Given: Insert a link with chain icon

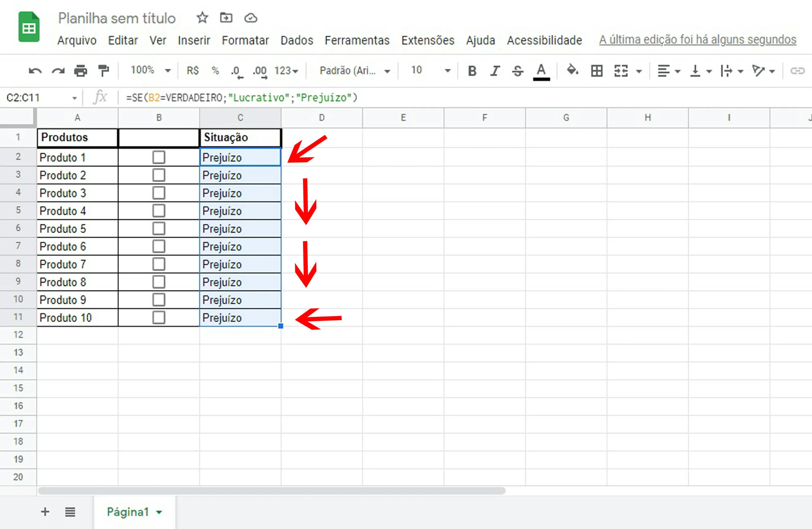Looking at the screenshot, I should point(798,71).
